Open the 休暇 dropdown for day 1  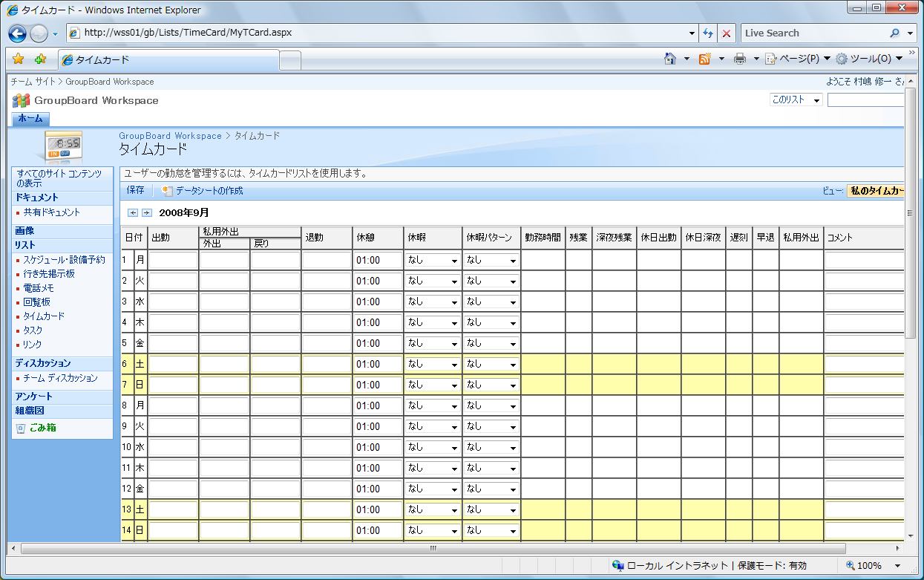[433, 261]
